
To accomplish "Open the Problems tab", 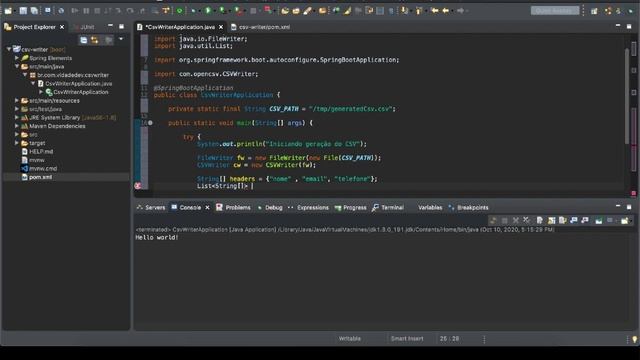I will click(x=233, y=207).
